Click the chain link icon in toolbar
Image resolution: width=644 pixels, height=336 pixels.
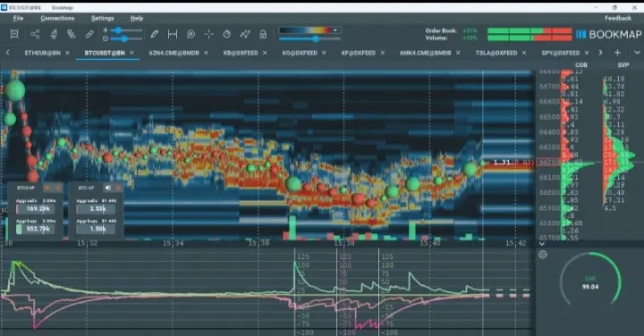click(x=89, y=34)
